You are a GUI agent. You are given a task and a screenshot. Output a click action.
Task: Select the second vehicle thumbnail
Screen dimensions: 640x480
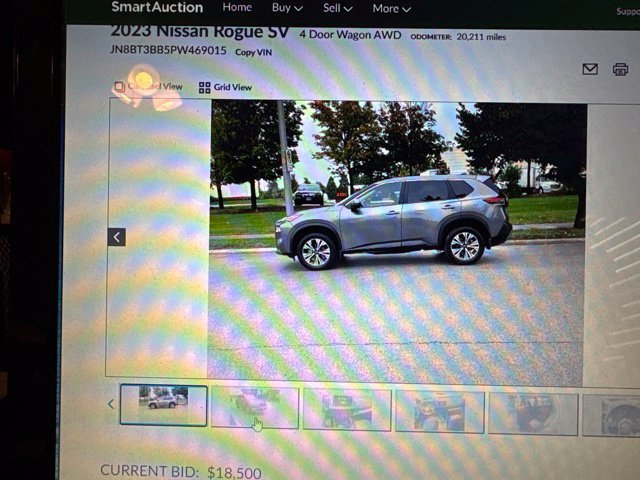coord(255,408)
